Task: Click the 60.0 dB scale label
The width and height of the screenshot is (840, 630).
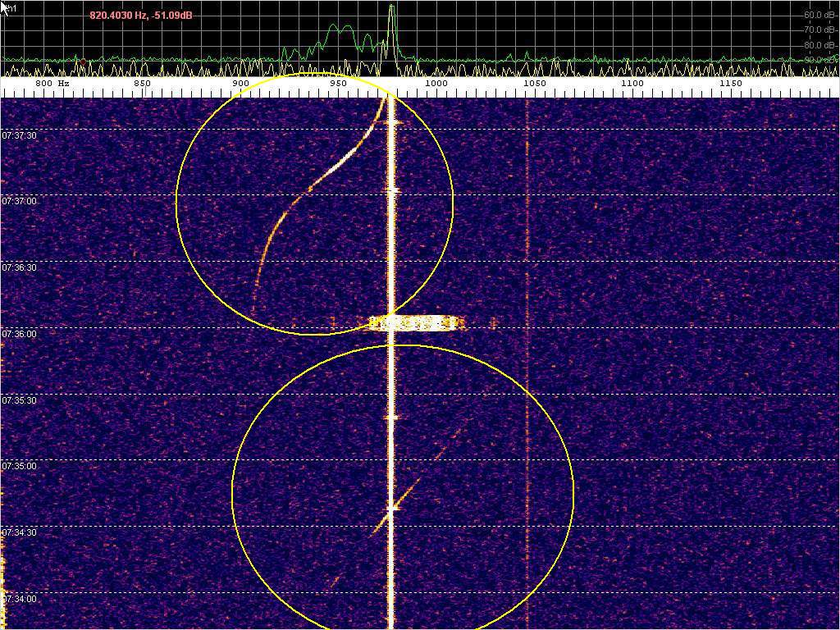Action: [819, 15]
